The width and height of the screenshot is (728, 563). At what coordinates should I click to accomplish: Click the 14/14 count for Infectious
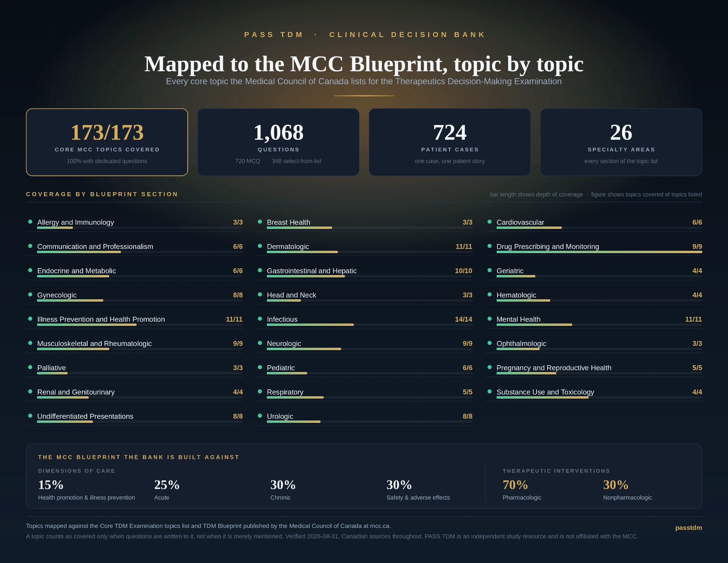463,319
